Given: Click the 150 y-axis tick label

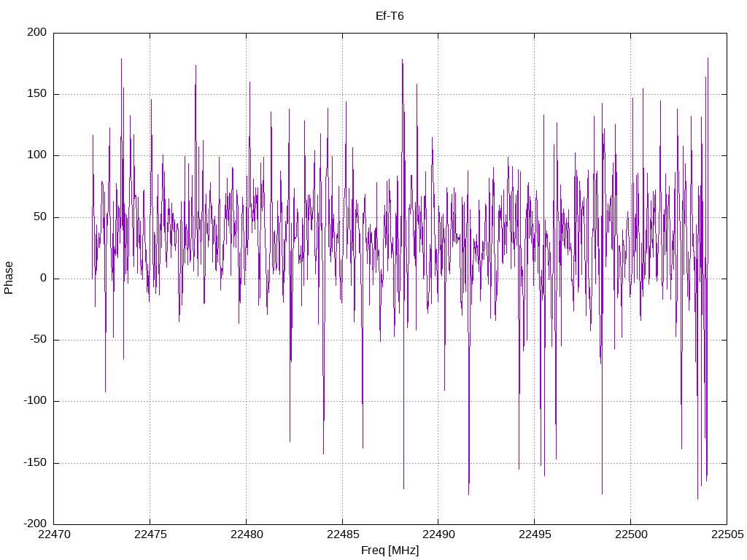Looking at the screenshot, I should tap(37, 94).
